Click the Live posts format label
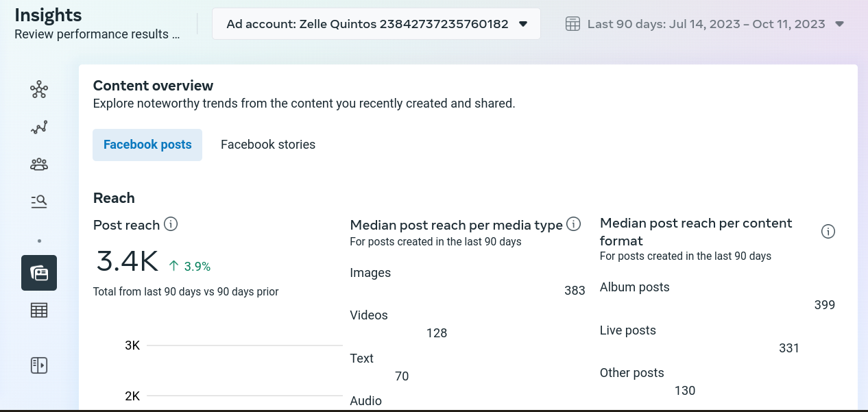868x412 pixels. click(x=628, y=330)
